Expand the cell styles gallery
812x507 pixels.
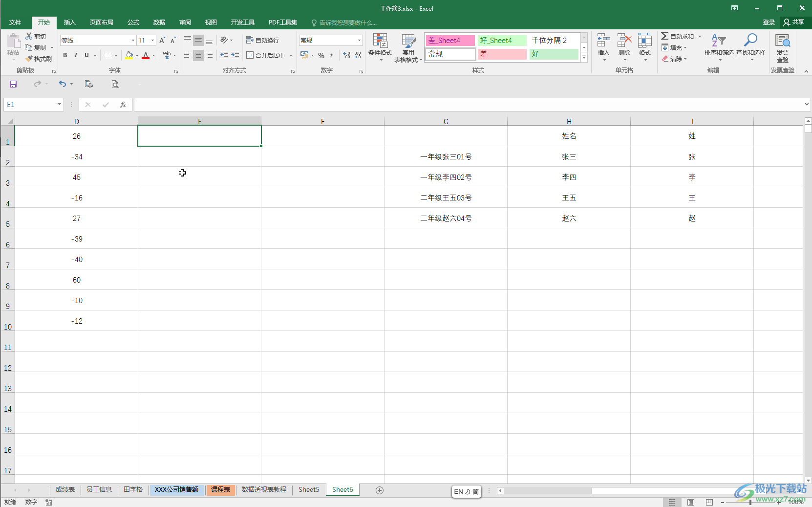click(584, 57)
